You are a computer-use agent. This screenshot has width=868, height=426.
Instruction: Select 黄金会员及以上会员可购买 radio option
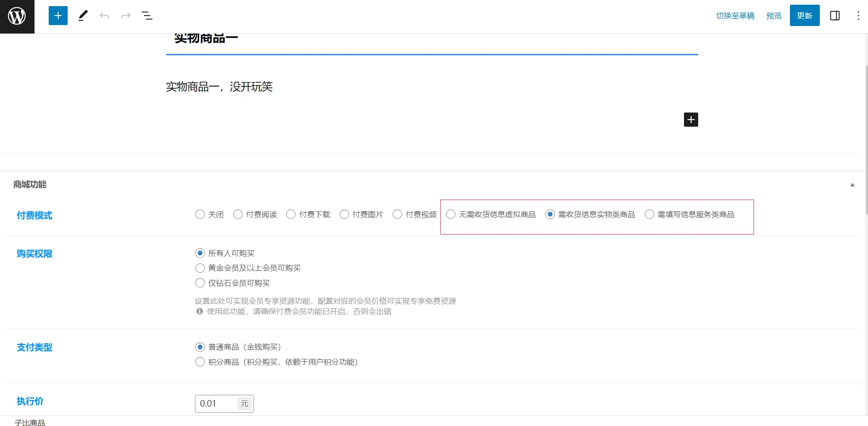click(x=200, y=268)
